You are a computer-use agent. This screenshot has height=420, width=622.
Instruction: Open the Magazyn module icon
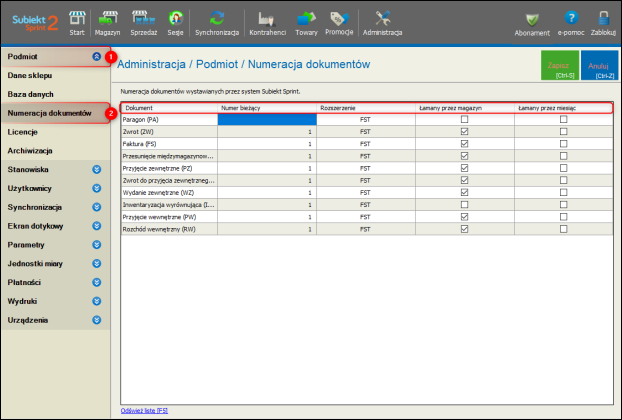(107, 20)
